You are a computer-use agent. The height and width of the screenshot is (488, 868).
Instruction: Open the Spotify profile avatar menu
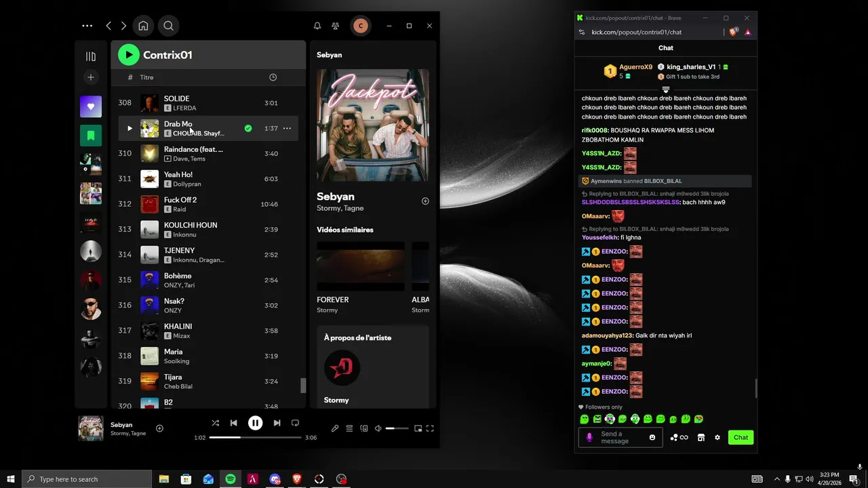(x=361, y=26)
